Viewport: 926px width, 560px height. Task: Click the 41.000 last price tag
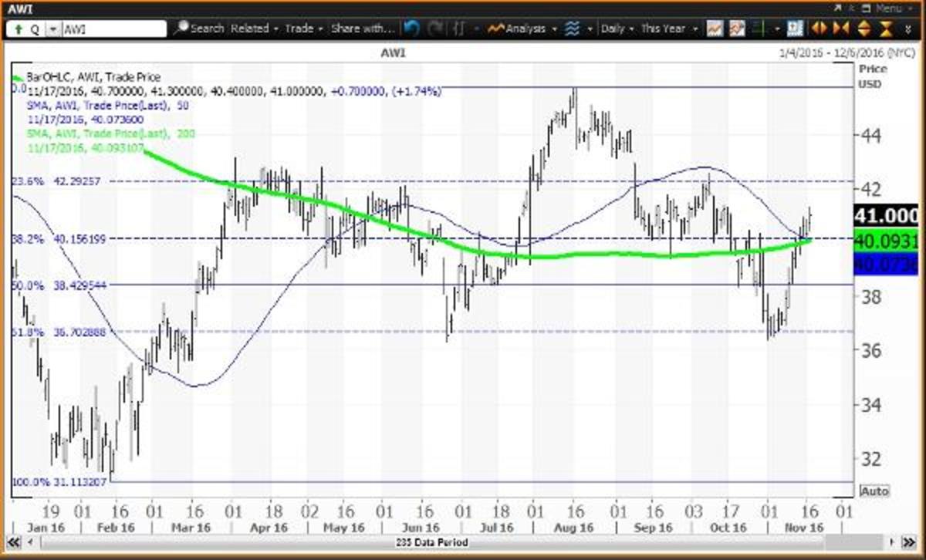coord(887,216)
